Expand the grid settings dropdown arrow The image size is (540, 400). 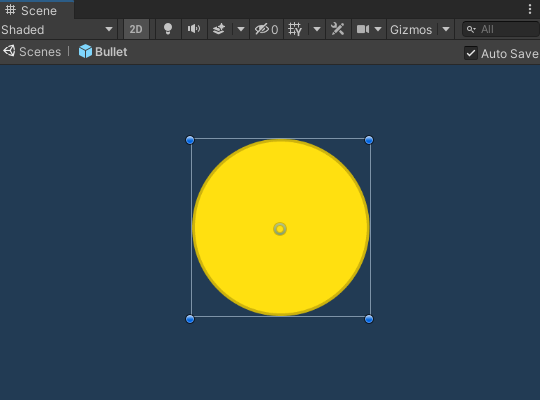pos(317,29)
